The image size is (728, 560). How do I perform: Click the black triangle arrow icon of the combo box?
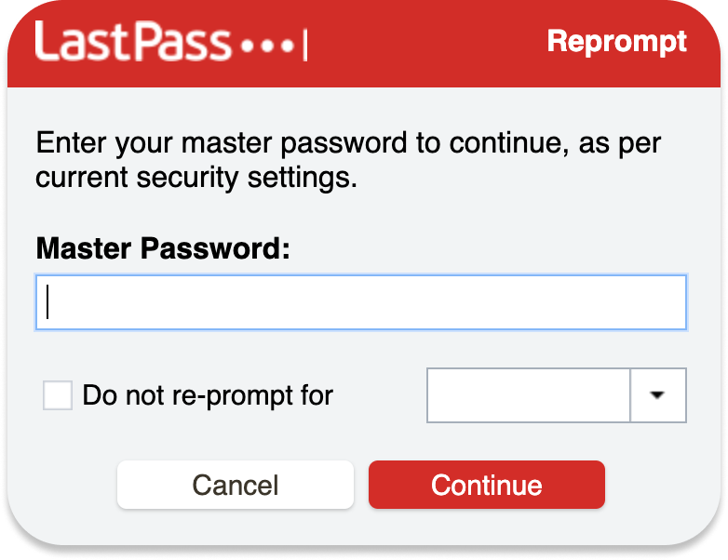[657, 394]
